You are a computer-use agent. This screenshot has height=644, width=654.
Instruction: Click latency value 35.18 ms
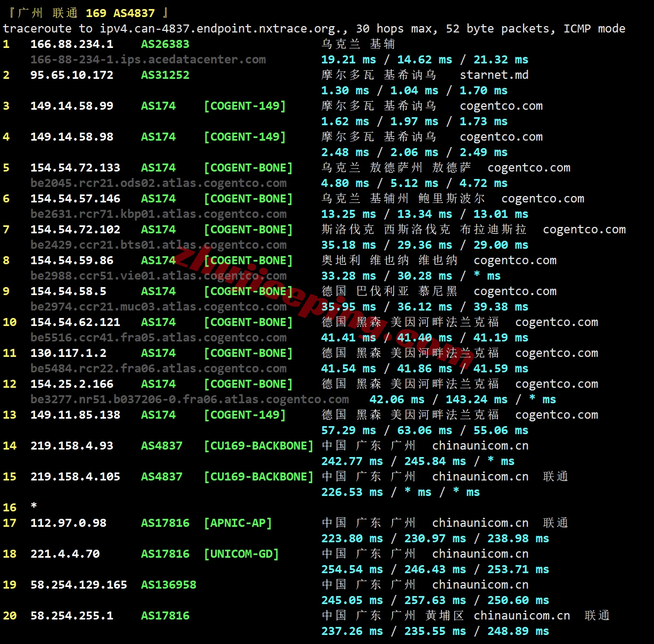tap(349, 245)
